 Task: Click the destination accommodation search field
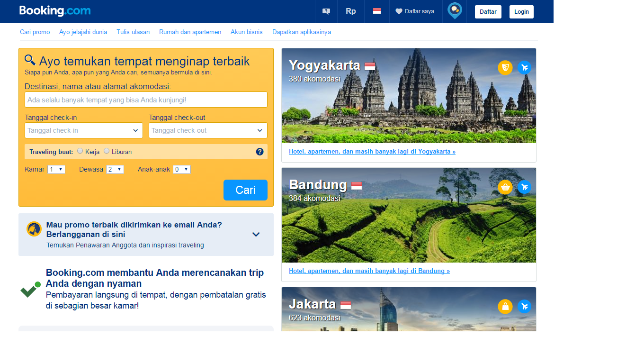(146, 100)
